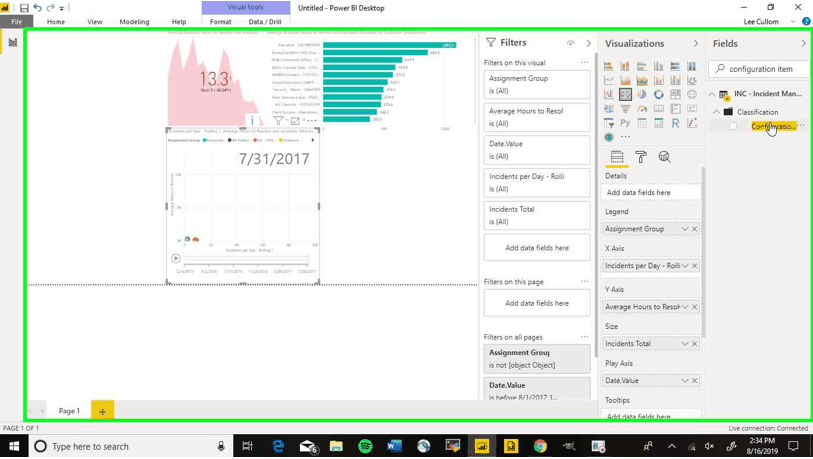Open the File menu
Viewport: 813px width, 459px height.
point(17,22)
